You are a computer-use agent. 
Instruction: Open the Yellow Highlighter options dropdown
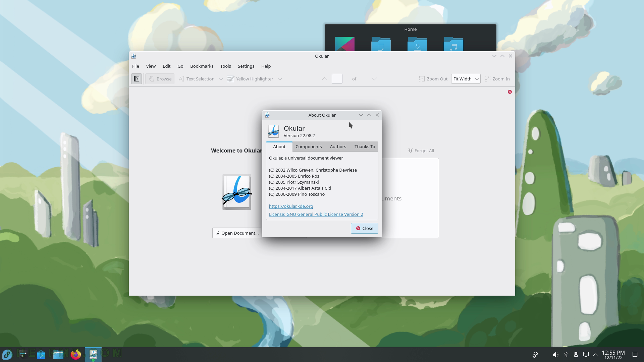(x=280, y=79)
